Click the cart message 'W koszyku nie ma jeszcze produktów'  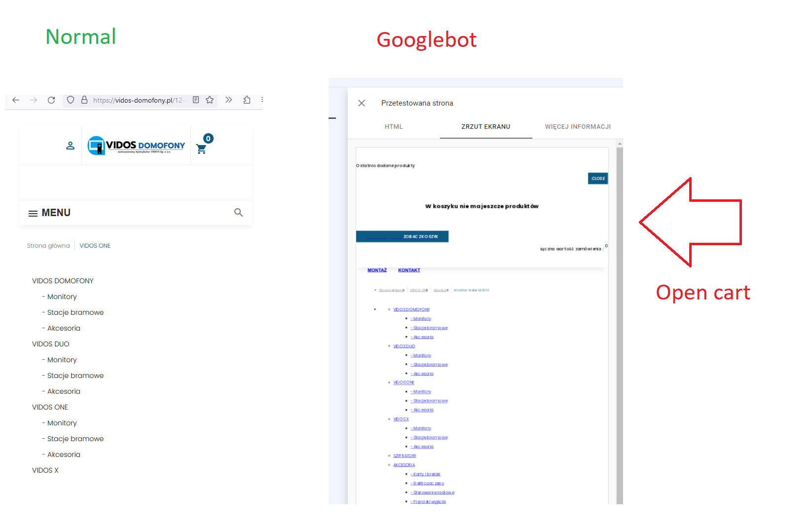pos(482,206)
